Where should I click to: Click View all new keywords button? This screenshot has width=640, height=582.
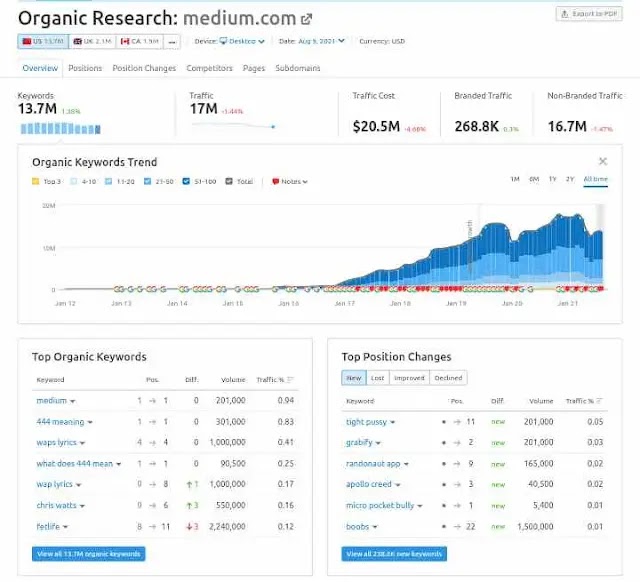tap(394, 554)
